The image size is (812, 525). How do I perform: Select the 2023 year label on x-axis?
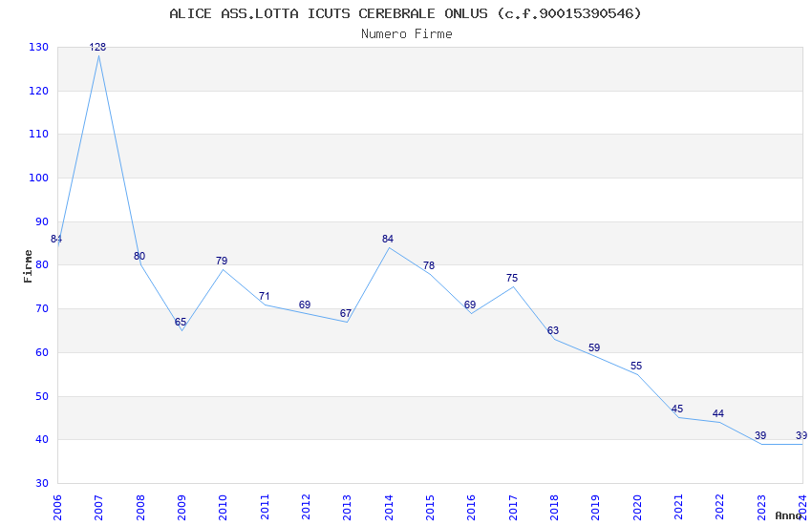(761, 507)
